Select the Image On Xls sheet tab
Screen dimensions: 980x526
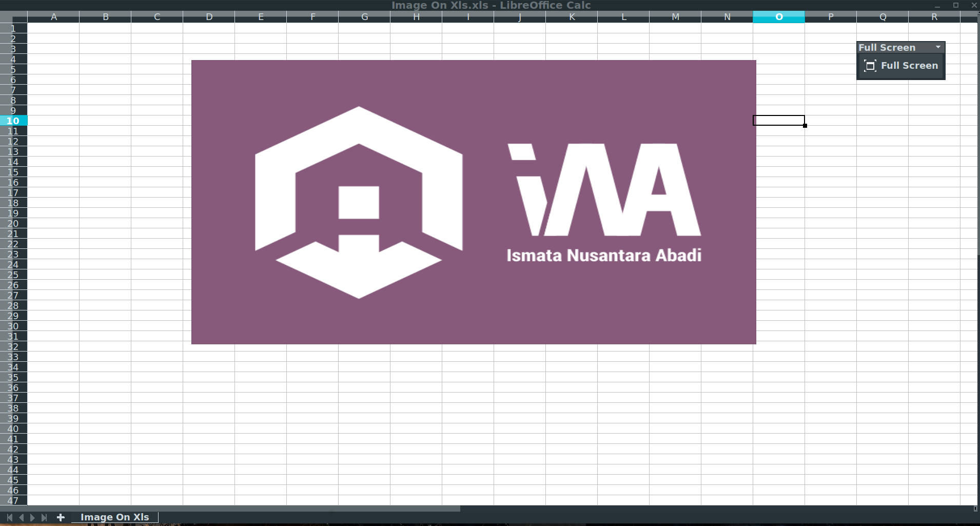tap(114, 517)
